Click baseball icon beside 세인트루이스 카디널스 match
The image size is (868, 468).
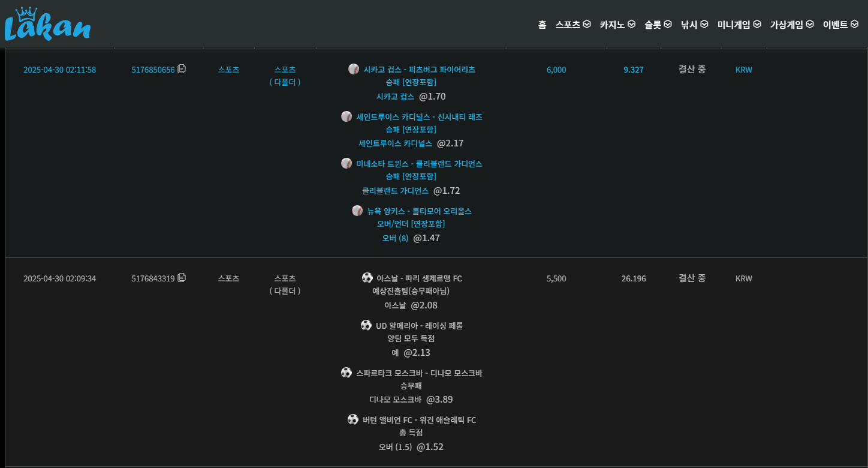pyautogui.click(x=346, y=116)
